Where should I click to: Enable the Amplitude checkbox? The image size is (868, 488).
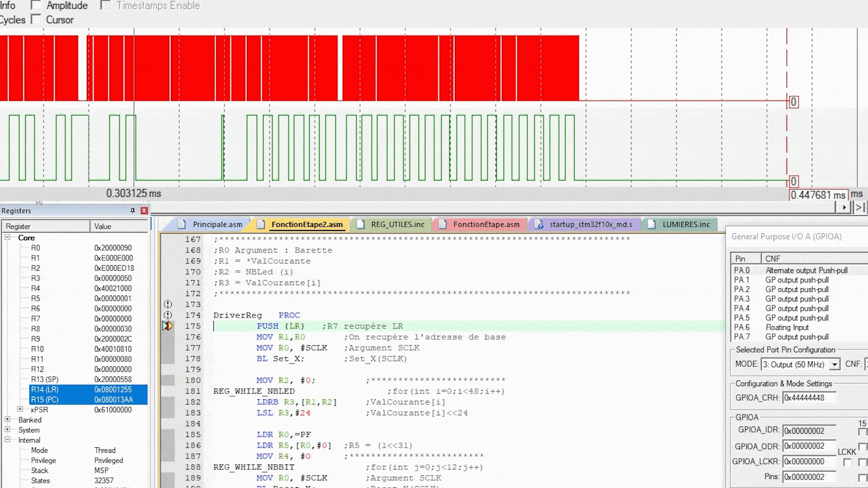[x=36, y=5]
